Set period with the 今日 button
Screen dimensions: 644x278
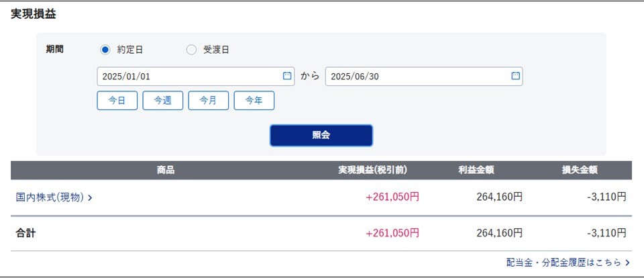[117, 101]
